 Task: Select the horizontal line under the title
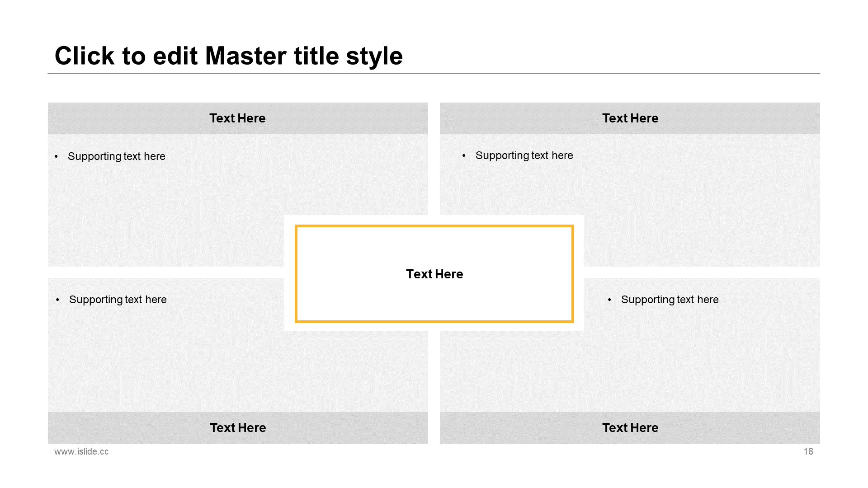click(434, 73)
